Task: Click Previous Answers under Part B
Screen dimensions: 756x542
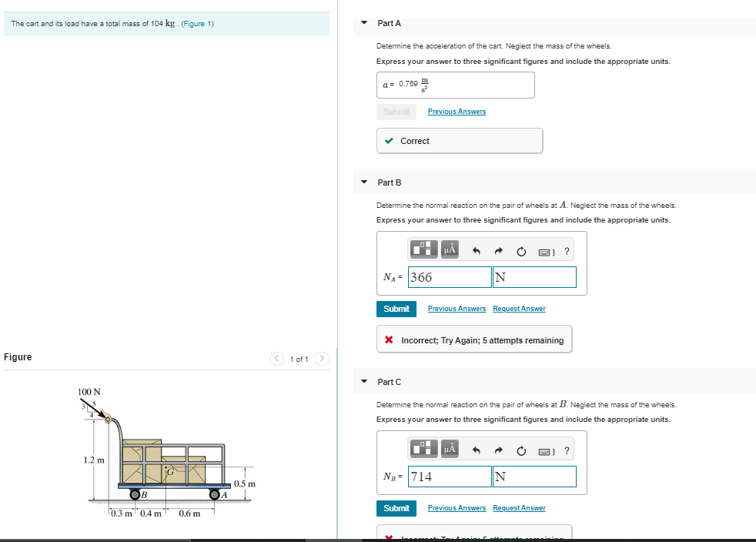Action: (x=457, y=309)
